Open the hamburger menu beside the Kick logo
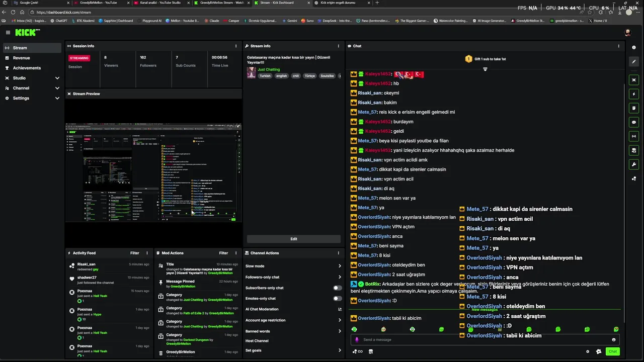 click(8, 32)
